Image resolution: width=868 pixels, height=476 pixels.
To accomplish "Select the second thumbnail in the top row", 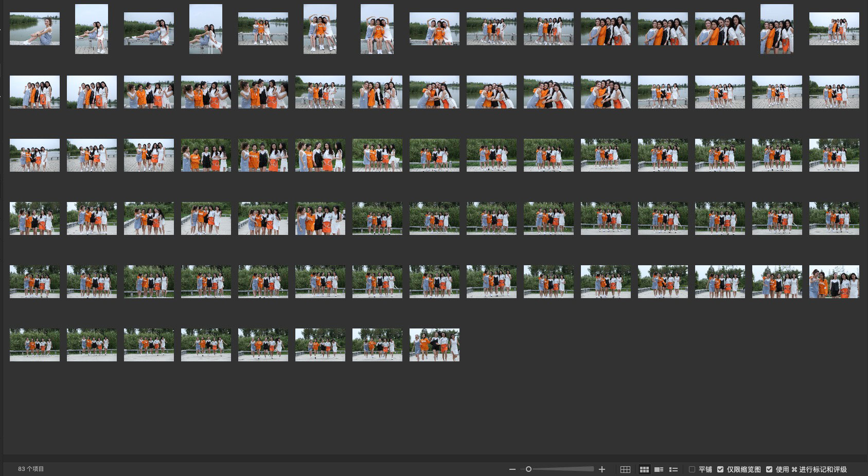I will [92, 29].
